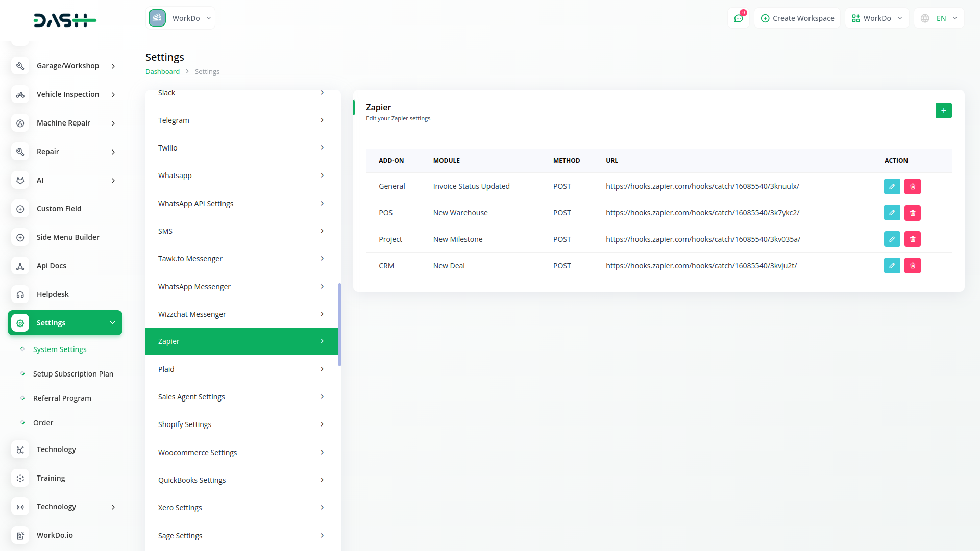Open Plaid settings section
The width and height of the screenshot is (980, 551).
pyautogui.click(x=242, y=369)
